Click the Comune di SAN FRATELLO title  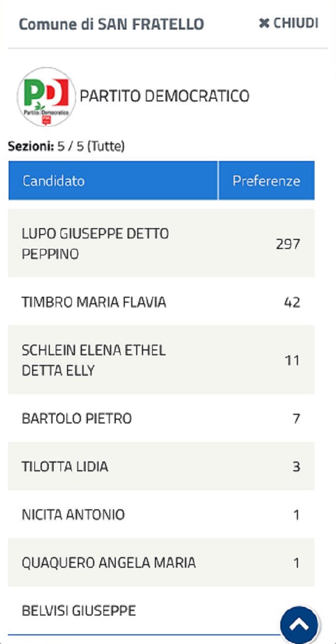(x=111, y=24)
